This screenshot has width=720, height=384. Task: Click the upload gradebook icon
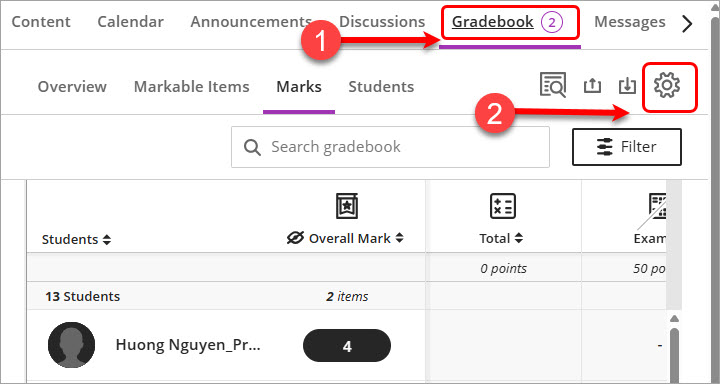[592, 86]
